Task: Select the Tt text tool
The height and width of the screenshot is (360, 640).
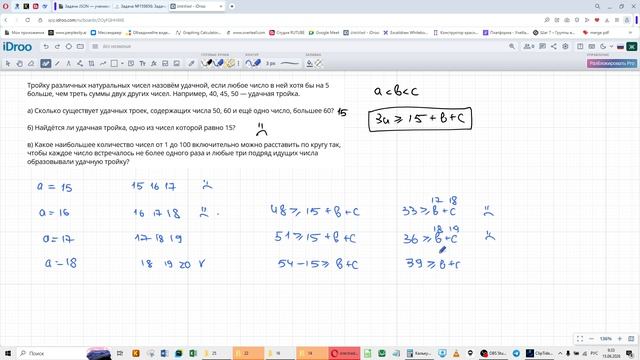Action: pyautogui.click(x=142, y=63)
